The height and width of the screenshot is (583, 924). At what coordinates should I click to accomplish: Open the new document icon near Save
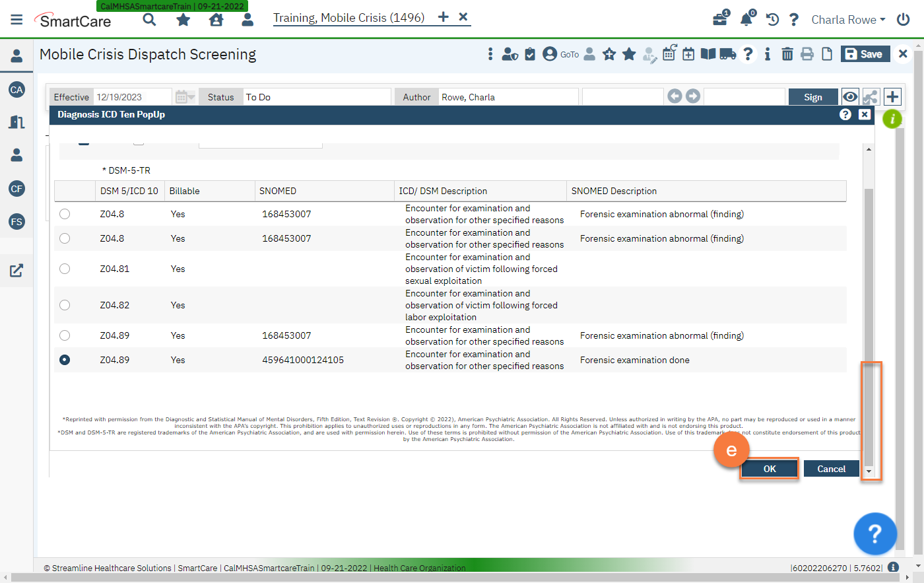827,53
